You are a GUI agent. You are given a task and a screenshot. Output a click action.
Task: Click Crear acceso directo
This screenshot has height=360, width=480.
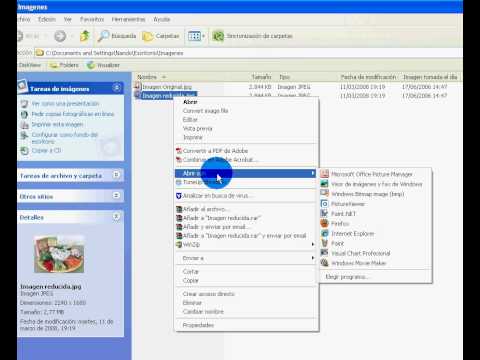click(x=209, y=294)
